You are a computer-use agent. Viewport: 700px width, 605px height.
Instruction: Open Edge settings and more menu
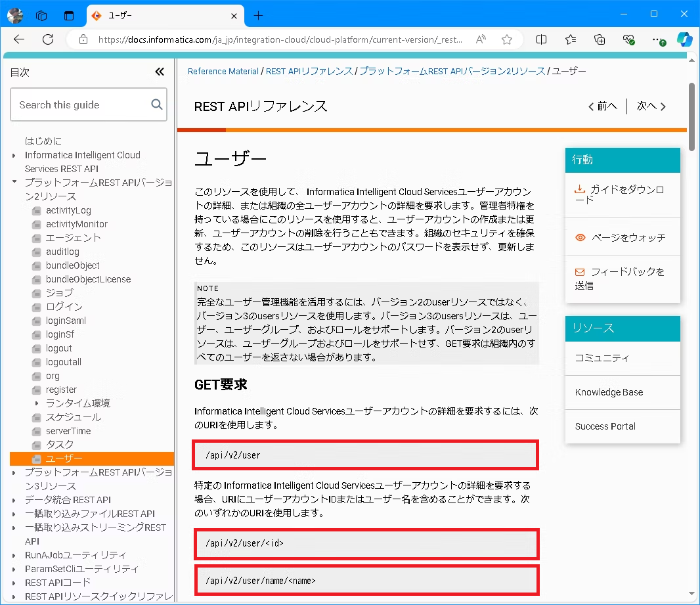click(658, 39)
